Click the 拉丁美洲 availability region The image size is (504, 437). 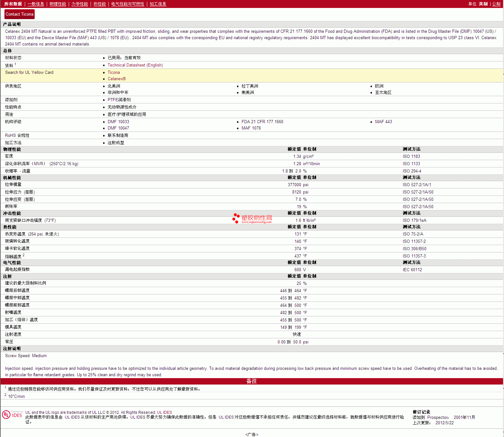[250, 86]
